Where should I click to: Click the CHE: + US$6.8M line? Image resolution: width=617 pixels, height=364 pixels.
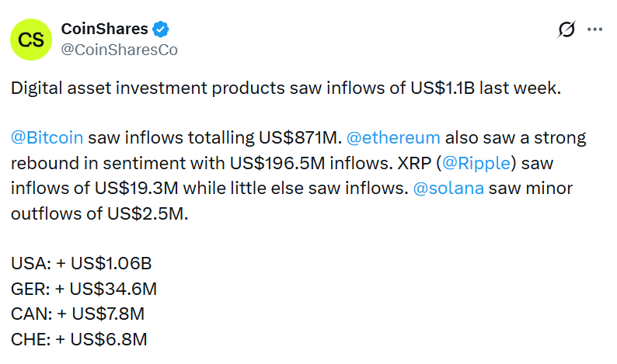pyautogui.click(x=79, y=338)
